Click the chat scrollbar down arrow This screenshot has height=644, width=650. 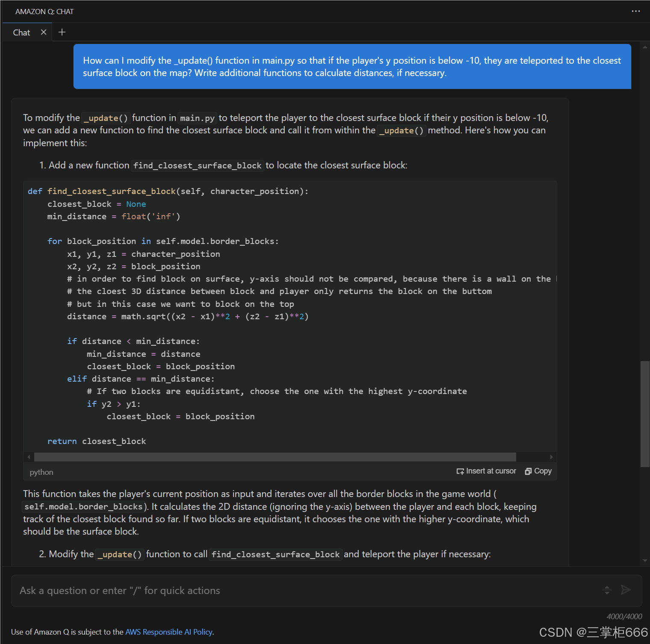click(645, 561)
